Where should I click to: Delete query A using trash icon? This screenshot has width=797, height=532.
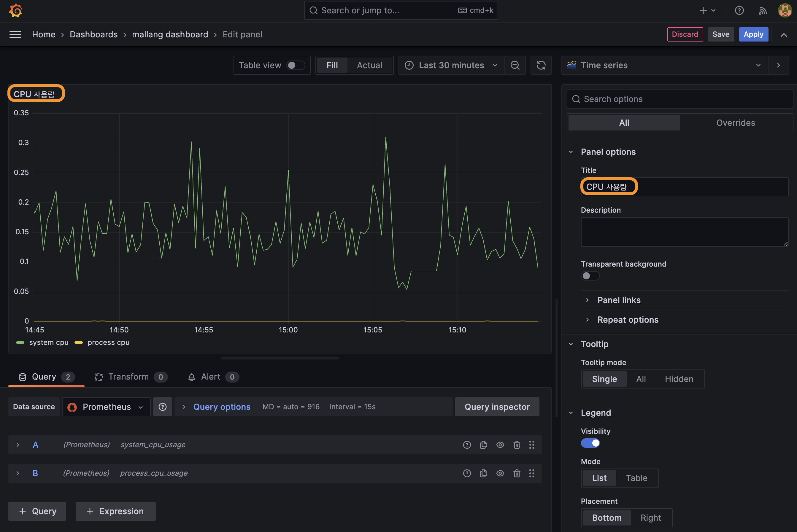[x=517, y=445]
